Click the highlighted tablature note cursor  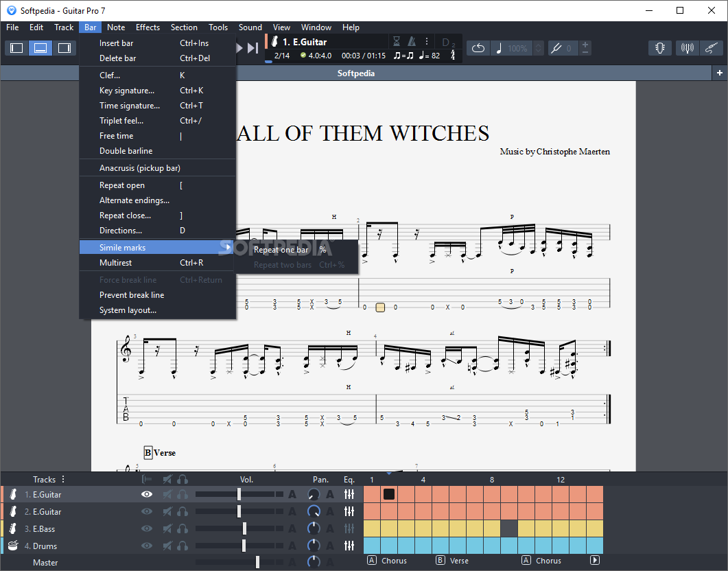380,307
